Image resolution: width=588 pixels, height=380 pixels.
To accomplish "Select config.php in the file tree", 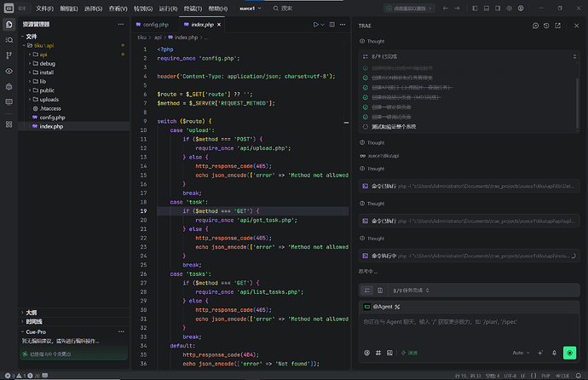I will pos(52,118).
